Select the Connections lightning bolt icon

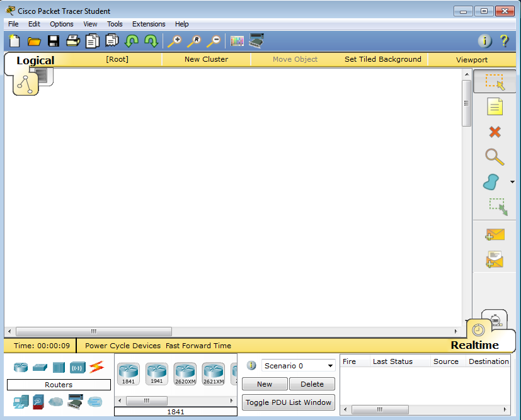[x=96, y=367]
